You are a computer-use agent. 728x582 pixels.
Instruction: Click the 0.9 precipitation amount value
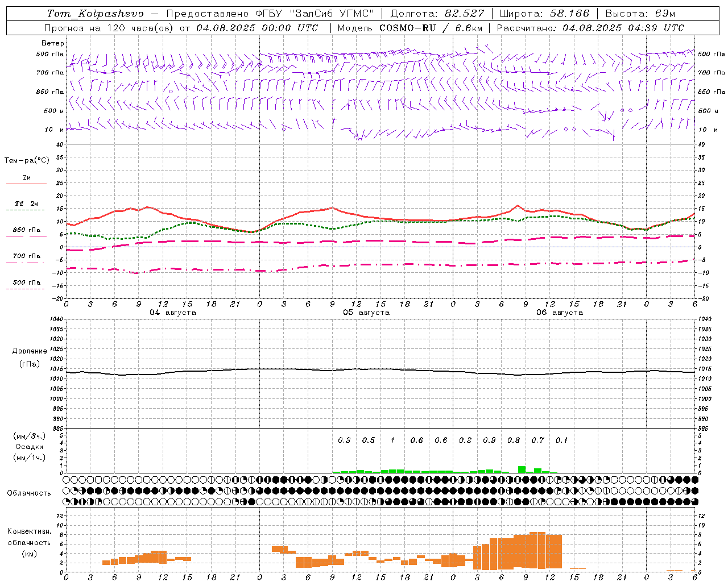(x=489, y=440)
